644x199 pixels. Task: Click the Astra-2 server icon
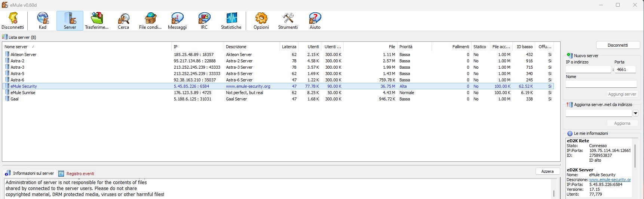click(x=7, y=60)
